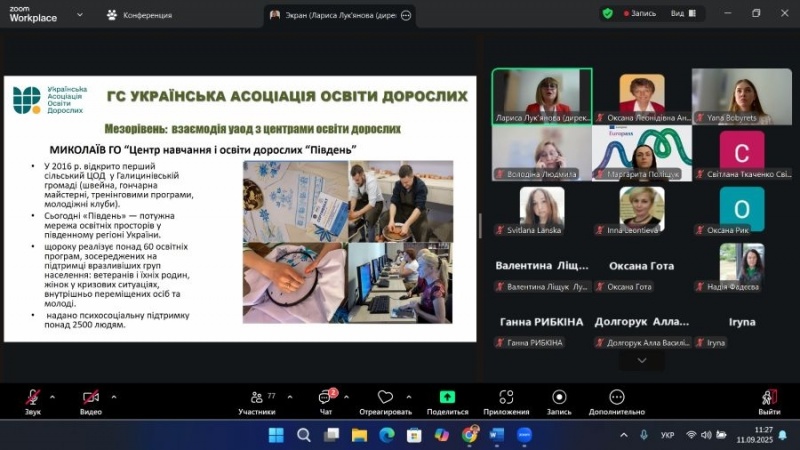Click the leave meeting (Выйти) icon
Screen dimensions: 800x450
click(x=768, y=397)
